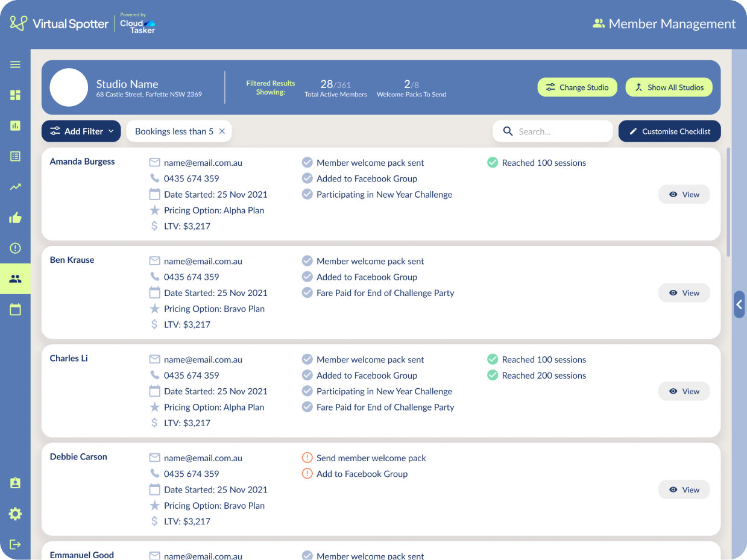Viewport: 747px width, 560px height.
Task: Open the bar chart report icon
Action: click(15, 125)
